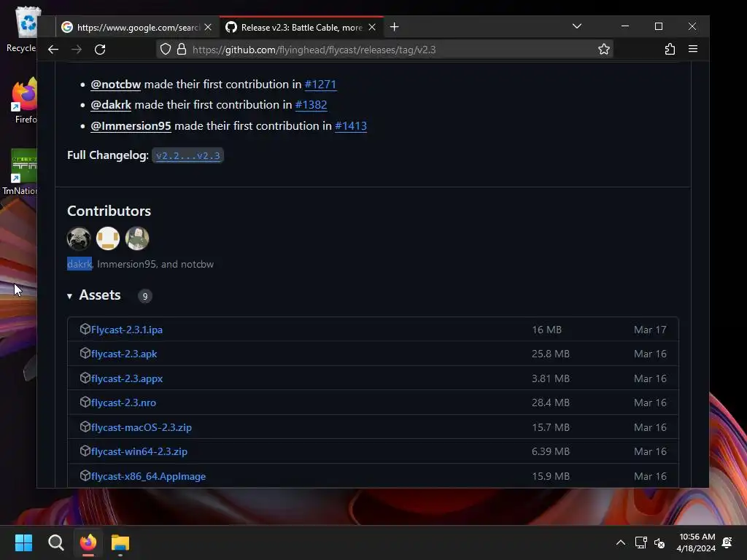Open the tracking protection shield icon
The height and width of the screenshot is (560, 747).
coord(166,50)
